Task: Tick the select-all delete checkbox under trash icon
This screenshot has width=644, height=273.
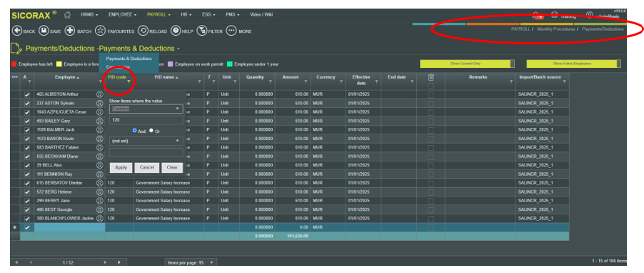Action: [431, 86]
